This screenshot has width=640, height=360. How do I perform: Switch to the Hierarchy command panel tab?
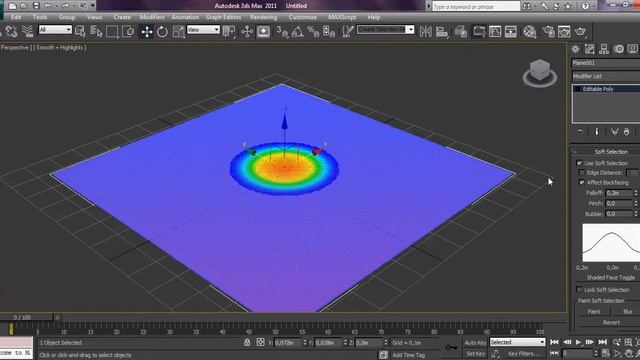604,49
